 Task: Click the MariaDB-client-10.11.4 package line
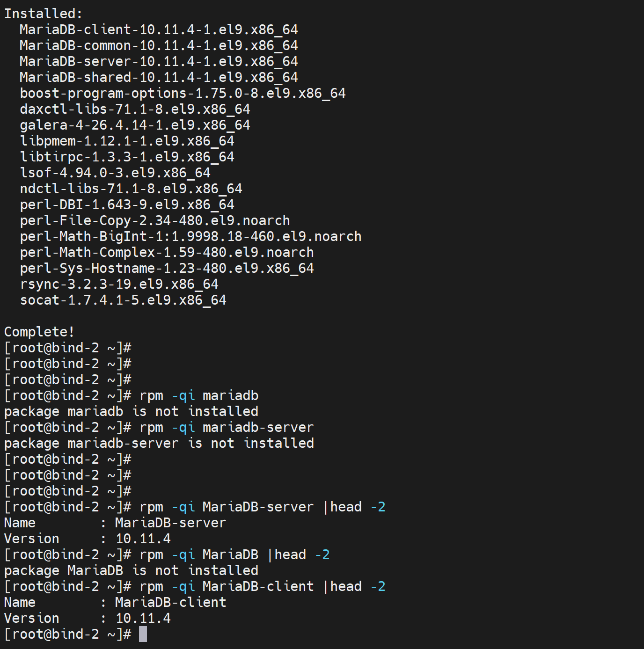[x=159, y=29]
